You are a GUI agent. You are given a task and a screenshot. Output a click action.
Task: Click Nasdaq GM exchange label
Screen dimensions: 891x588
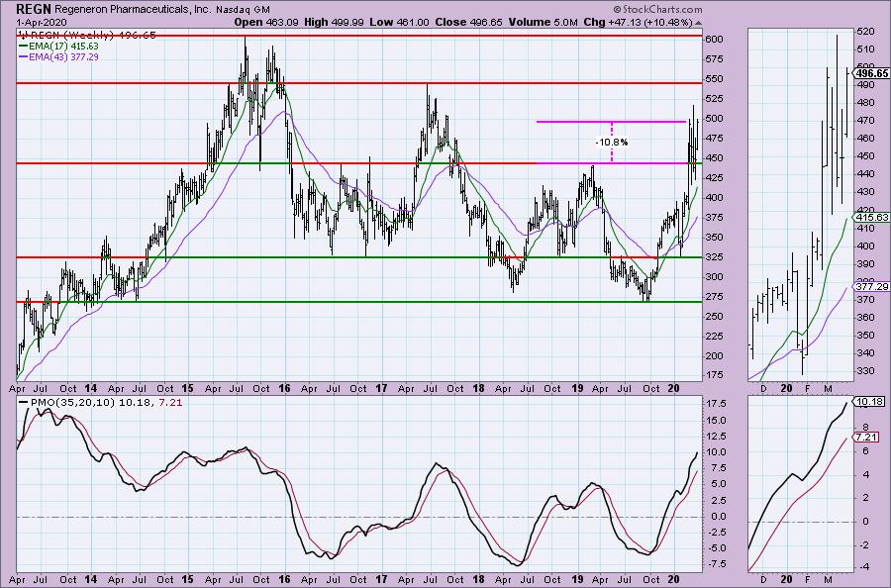click(244, 10)
